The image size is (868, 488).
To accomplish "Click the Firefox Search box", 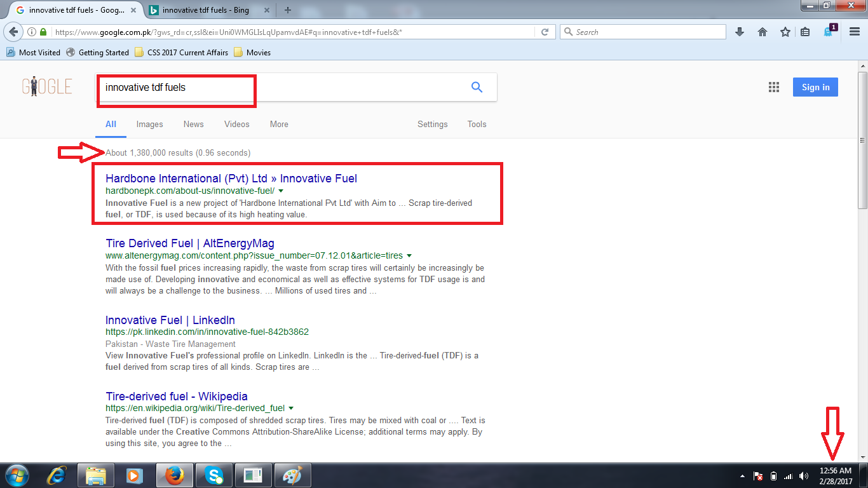I will tap(642, 32).
